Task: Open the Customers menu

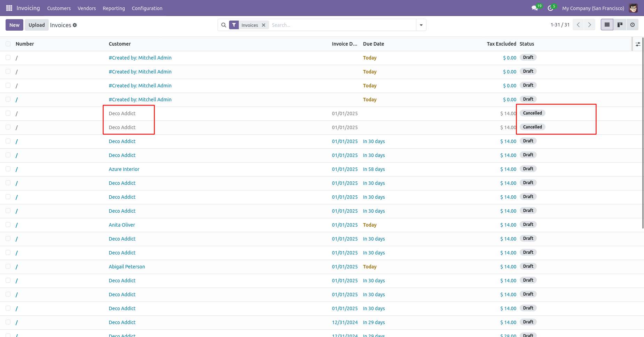Action: (59, 8)
